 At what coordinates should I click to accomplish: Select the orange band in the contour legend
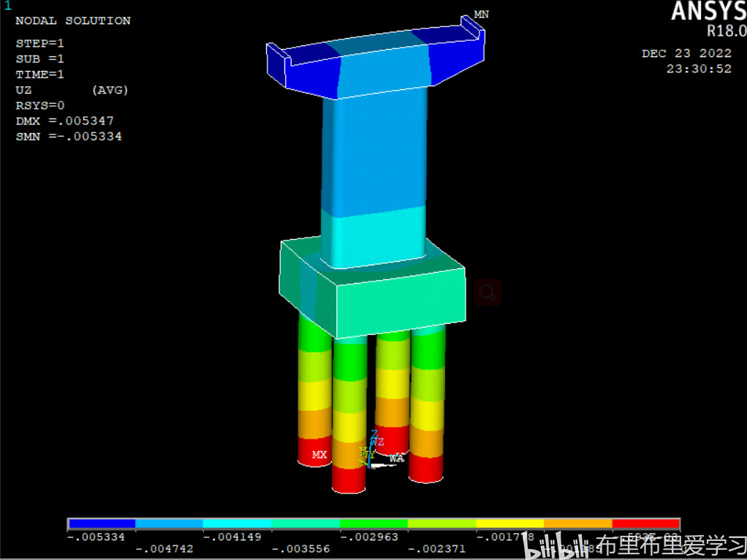[577, 523]
